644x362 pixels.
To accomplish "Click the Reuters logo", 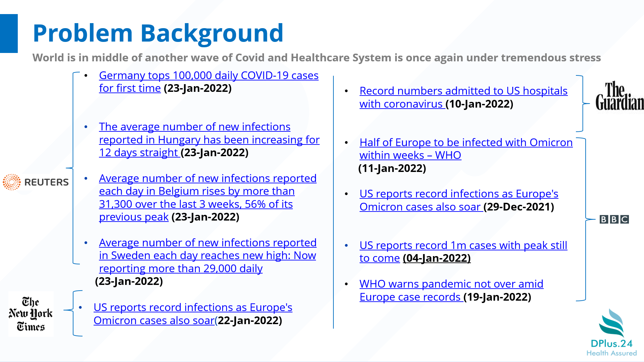I will pos(36,182).
